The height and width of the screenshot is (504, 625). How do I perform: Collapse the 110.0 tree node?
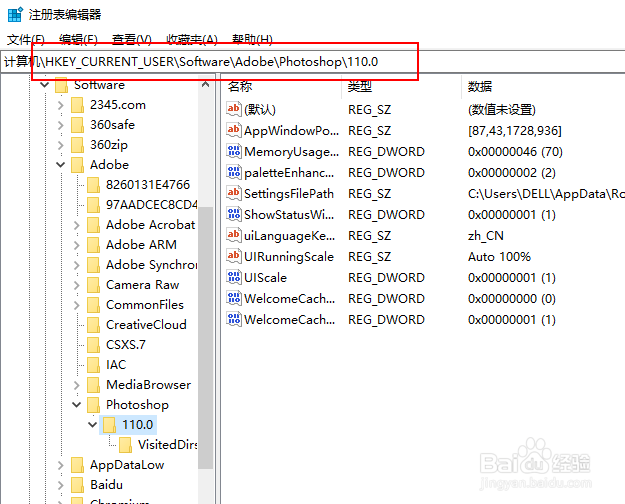click(x=92, y=425)
